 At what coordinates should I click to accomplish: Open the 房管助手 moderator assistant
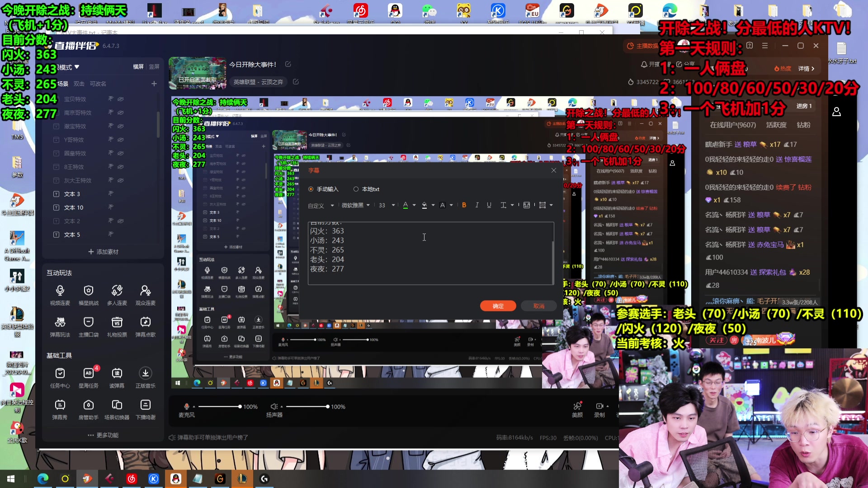point(88,409)
